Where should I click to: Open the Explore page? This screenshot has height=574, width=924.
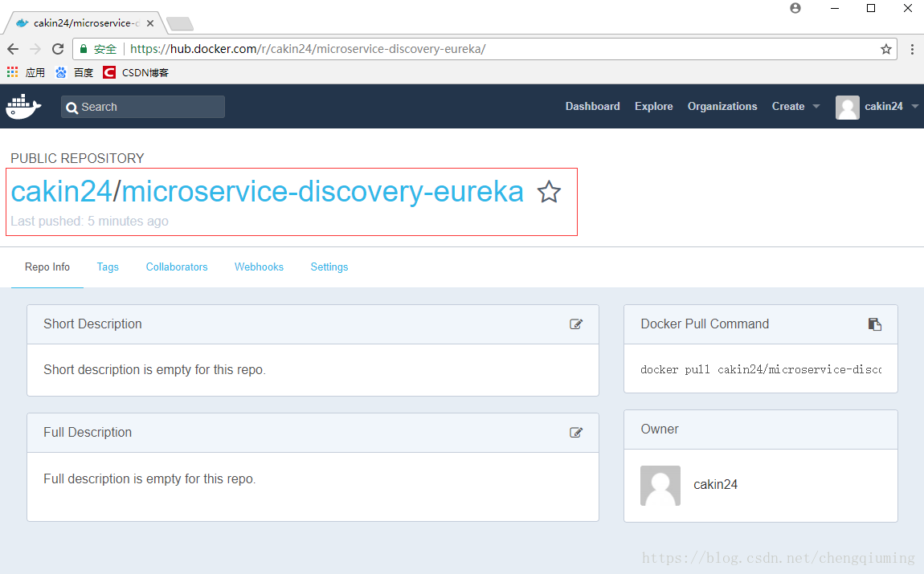pos(653,107)
